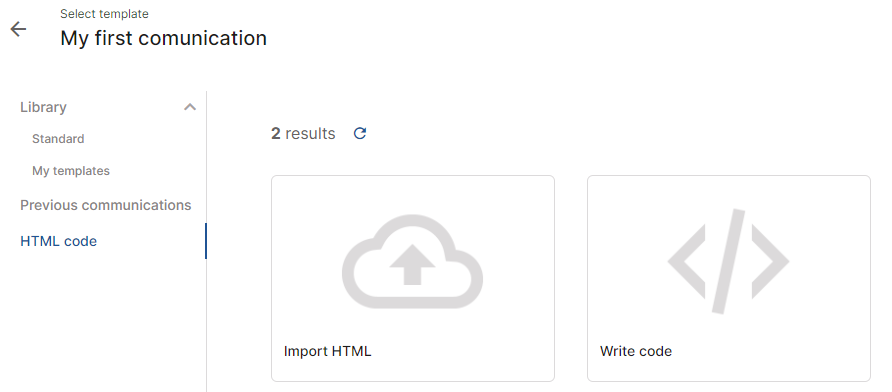Click the right angle bracket of code icon
Viewport: 892px width, 392px height.
770,261
